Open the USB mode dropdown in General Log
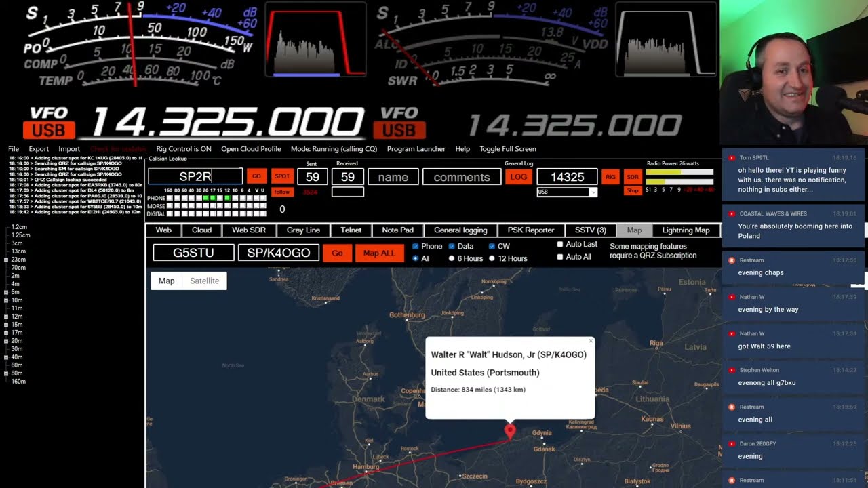This screenshot has width=868, height=488. click(x=567, y=192)
